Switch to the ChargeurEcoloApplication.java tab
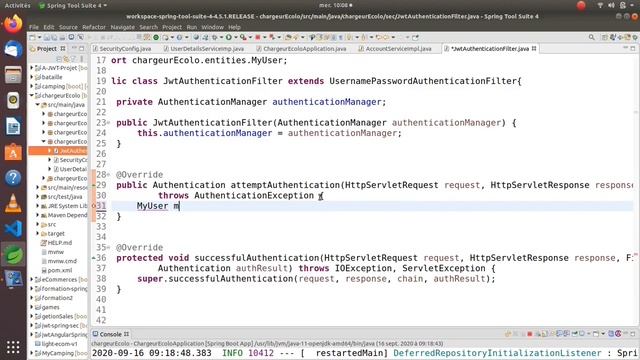The width and height of the screenshot is (640, 360). [x=304, y=49]
